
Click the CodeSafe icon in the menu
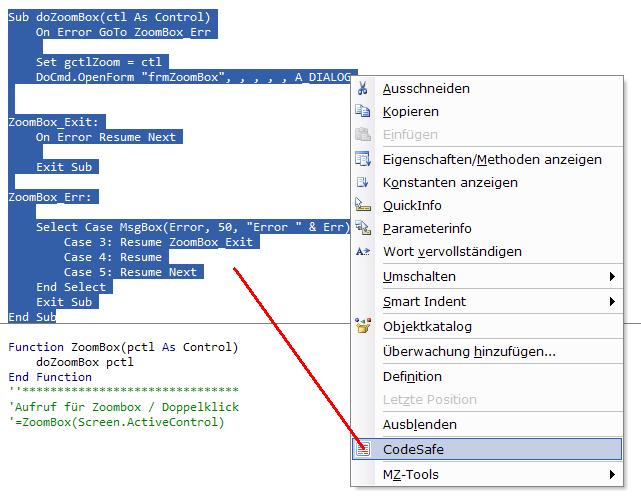tap(363, 450)
